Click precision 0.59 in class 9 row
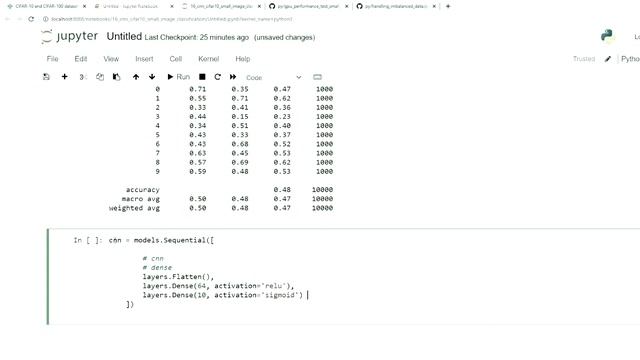Image resolution: width=640 pixels, height=360 pixels. (198, 171)
